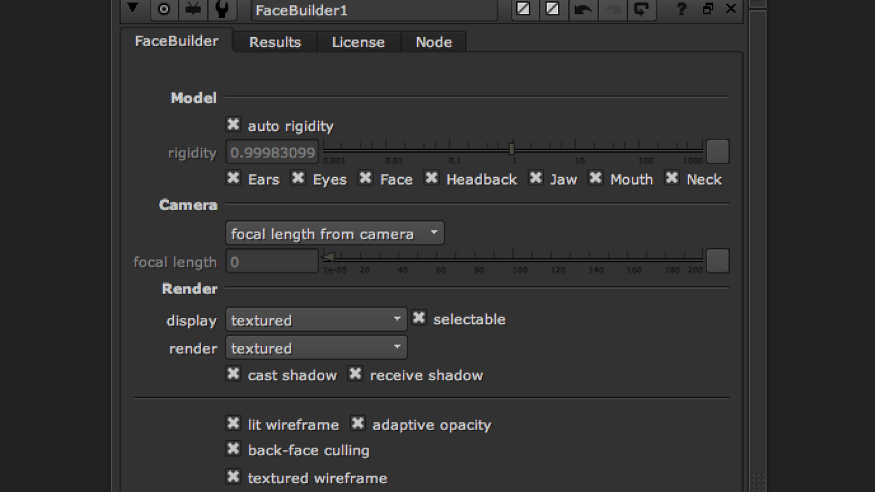Collapse the FaceBuilder1 properties panel arrow
Screen dimensions: 875x492
point(133,8)
